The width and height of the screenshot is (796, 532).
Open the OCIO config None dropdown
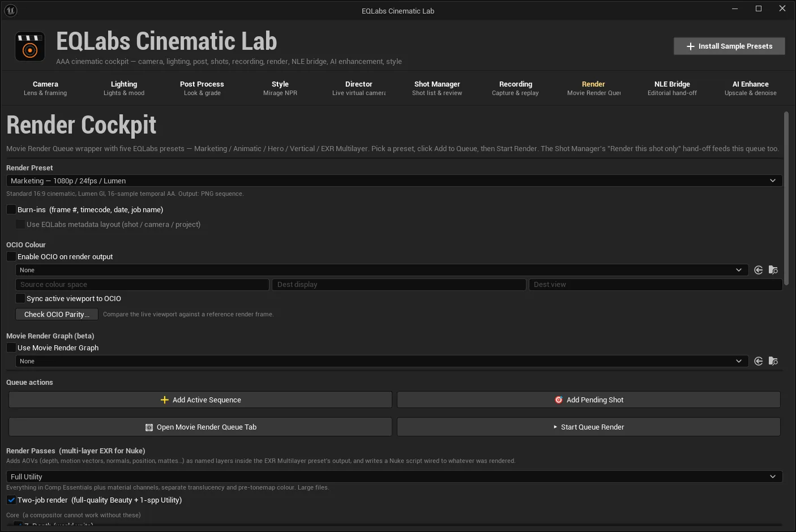tap(382, 270)
